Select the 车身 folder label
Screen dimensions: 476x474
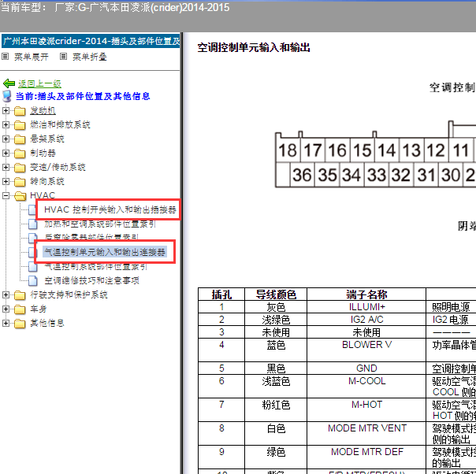click(39, 309)
